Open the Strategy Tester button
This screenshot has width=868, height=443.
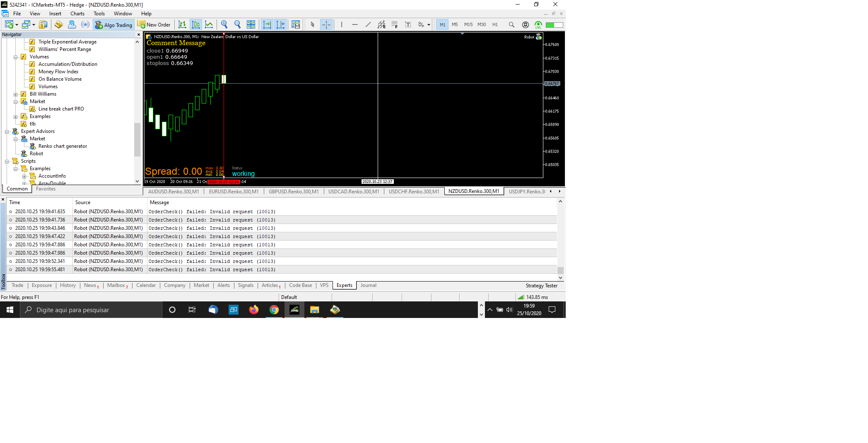pyautogui.click(x=541, y=286)
